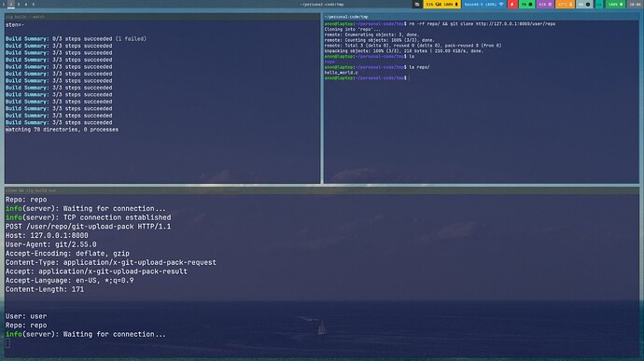Click the 'User-Agent: git/2.55.0' header line
The height and width of the screenshot is (361, 644).
point(51,244)
